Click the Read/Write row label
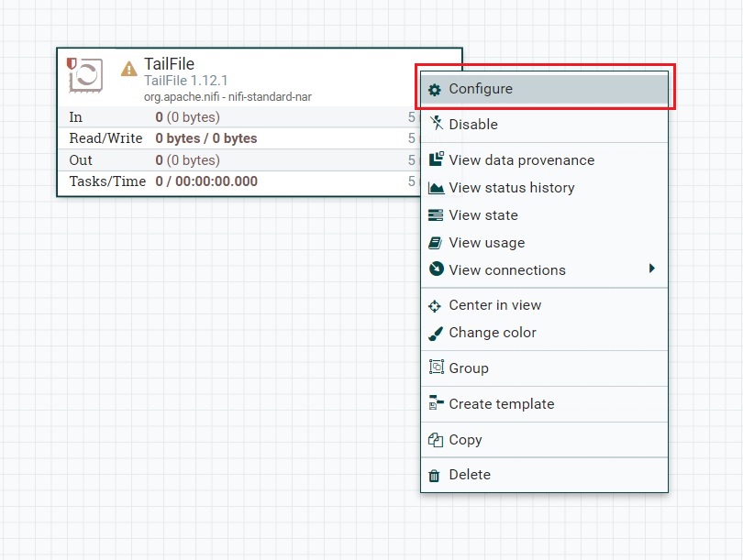The width and height of the screenshot is (743, 560). tap(105, 138)
